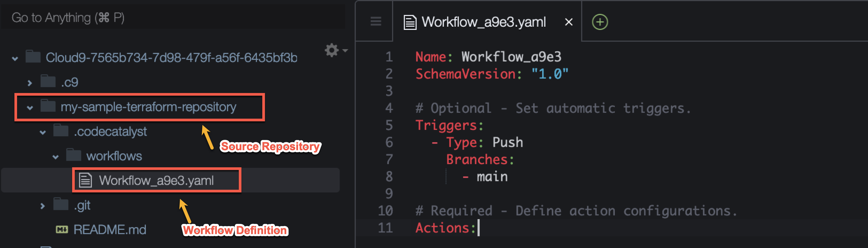This screenshot has height=248, width=868.
Task: Close the Workflow_a9e3.yaml tab
Action: point(568,22)
